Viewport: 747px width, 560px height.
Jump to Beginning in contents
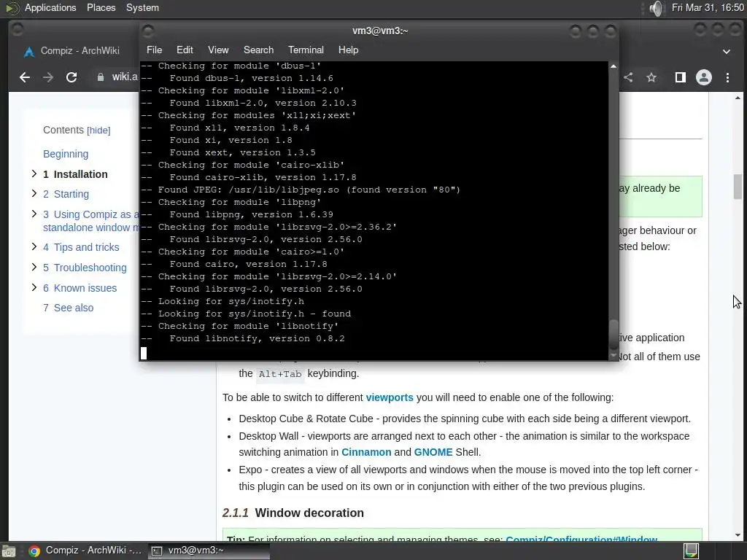coord(66,154)
